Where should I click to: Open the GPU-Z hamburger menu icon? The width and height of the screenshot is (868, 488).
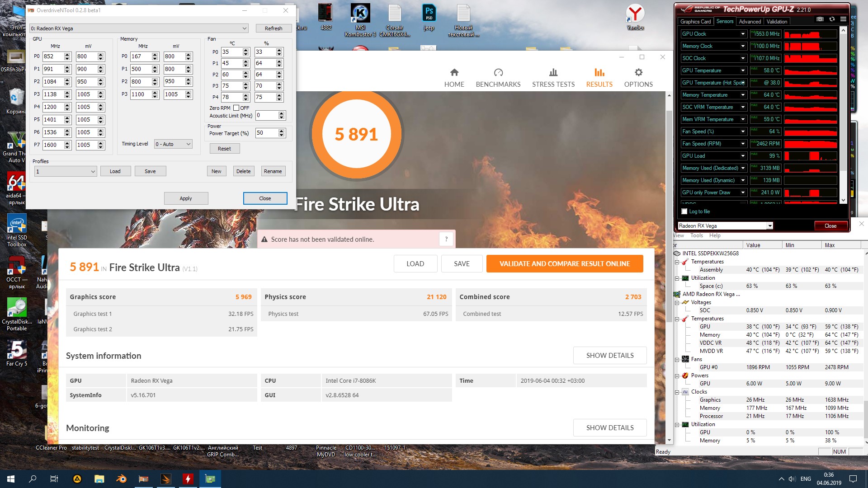pyautogui.click(x=843, y=19)
